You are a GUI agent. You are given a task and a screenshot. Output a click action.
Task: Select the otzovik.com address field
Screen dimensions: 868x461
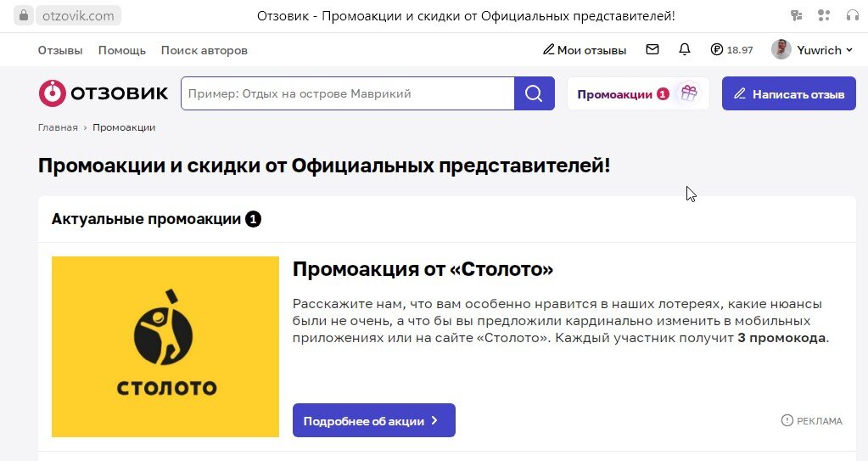[79, 15]
